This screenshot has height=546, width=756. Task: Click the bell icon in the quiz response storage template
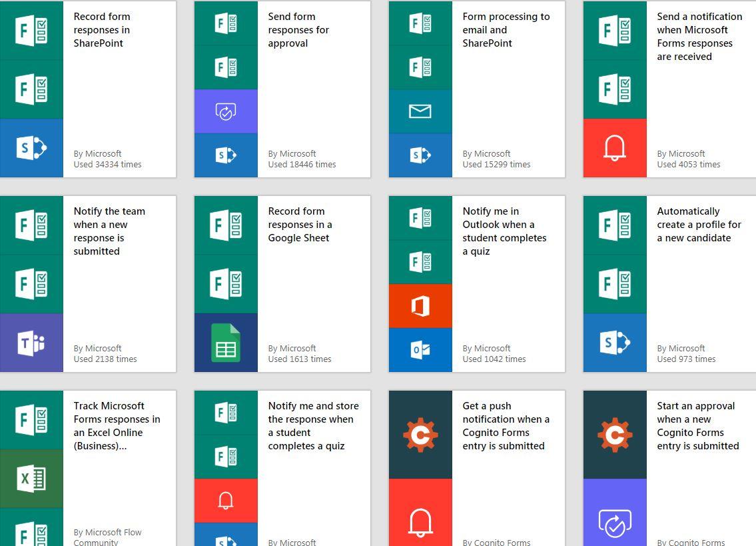coord(225,501)
